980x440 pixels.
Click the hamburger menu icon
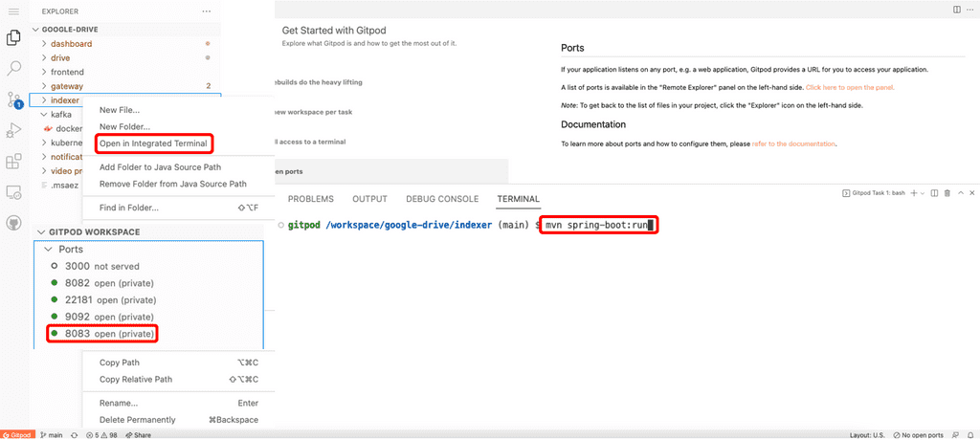[14, 11]
